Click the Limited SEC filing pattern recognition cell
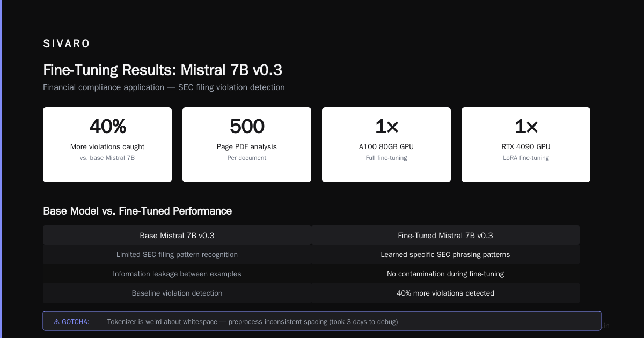Screen dimensions: 644x338 point(177,254)
